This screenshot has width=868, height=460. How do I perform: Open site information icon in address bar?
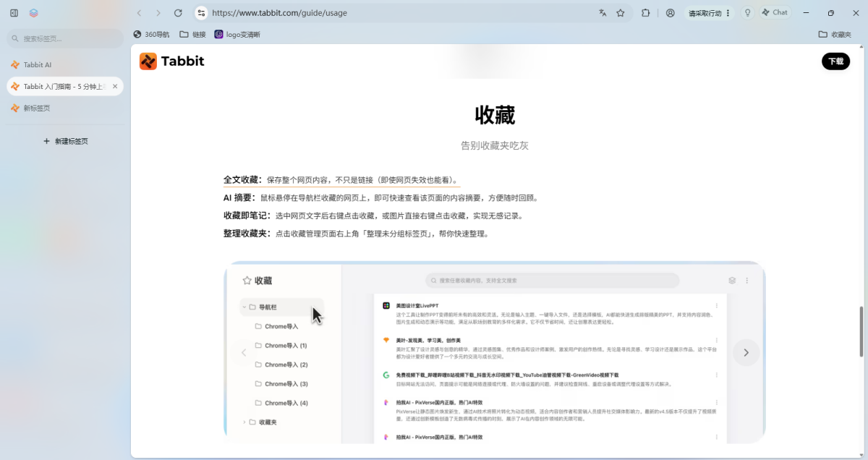[x=202, y=13]
